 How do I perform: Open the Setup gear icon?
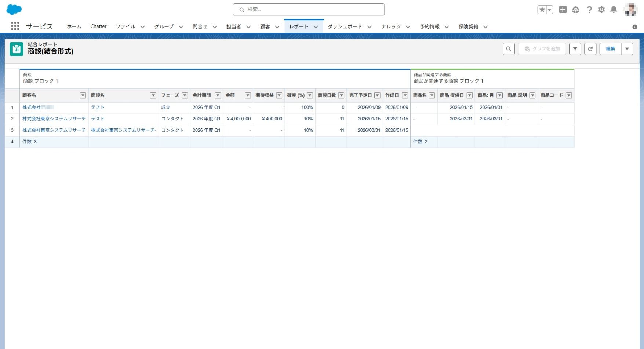tap(601, 10)
